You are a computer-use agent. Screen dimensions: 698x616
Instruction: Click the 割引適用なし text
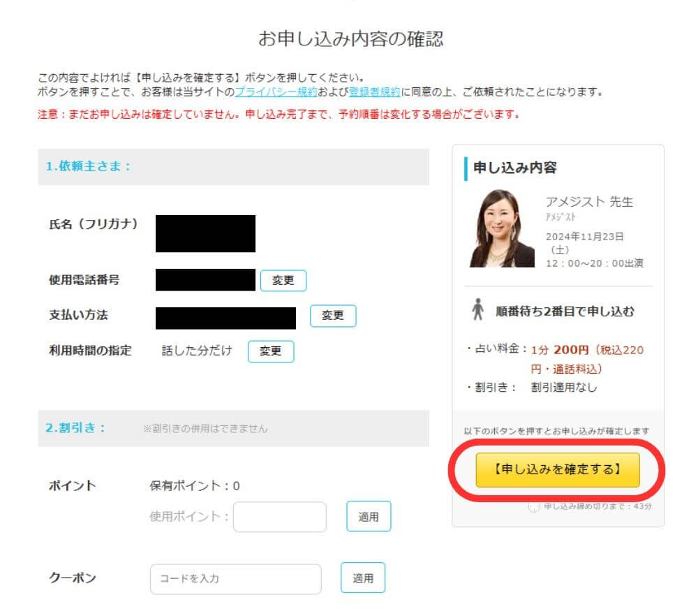point(564,388)
